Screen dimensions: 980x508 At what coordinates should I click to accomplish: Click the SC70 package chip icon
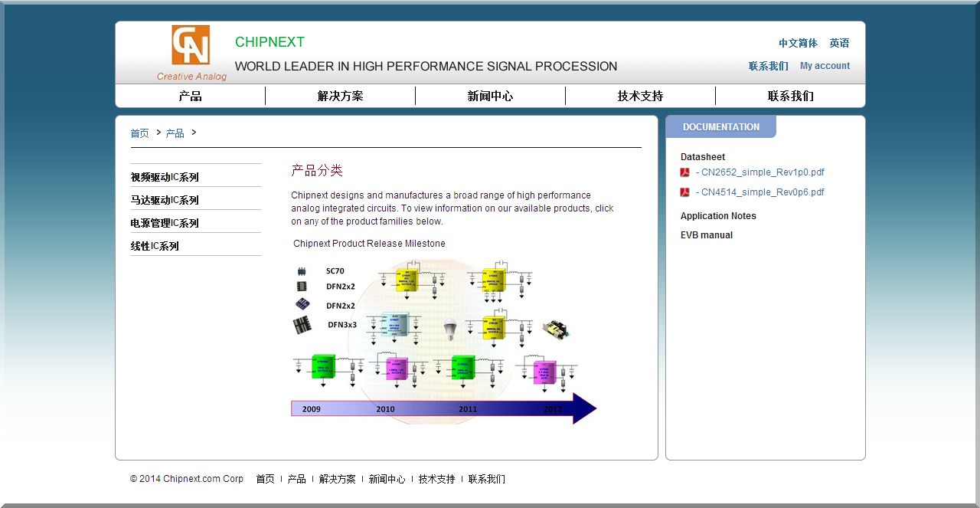point(302,271)
